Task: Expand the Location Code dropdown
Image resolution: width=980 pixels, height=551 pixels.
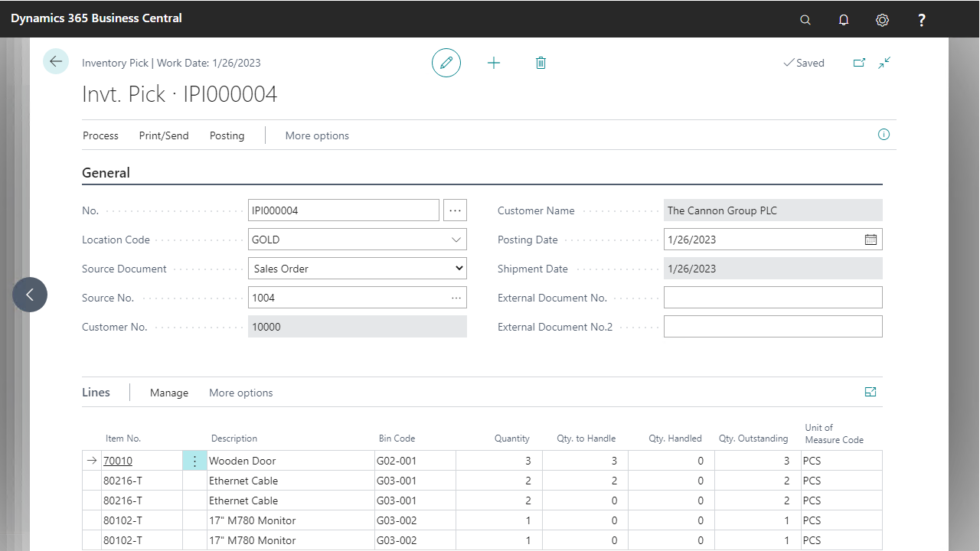Action: (x=456, y=240)
